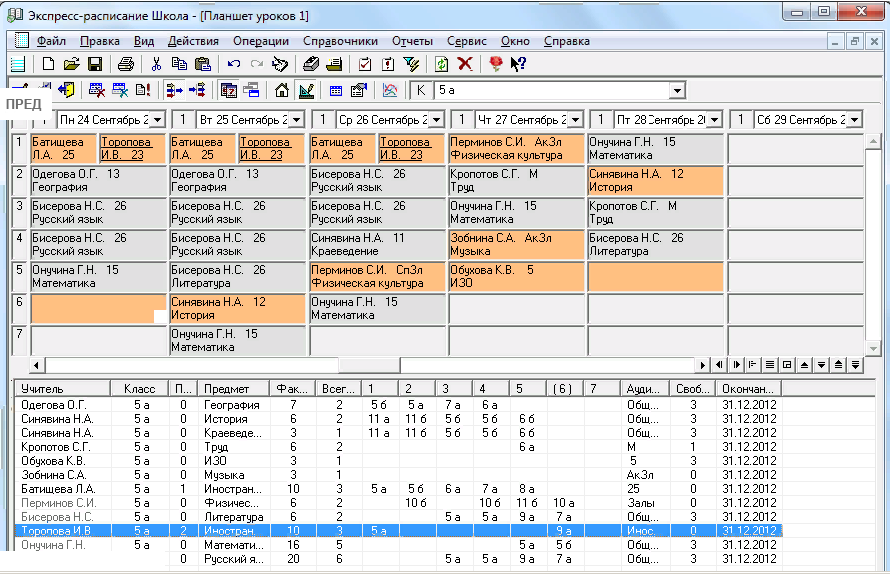Click the red X delete icon
Screen dimensions: 890x574
pos(465,64)
